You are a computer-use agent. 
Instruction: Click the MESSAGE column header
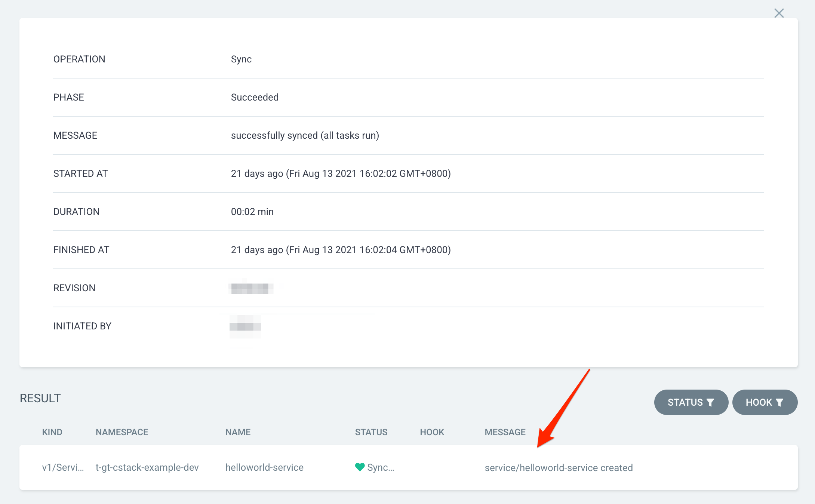tap(505, 432)
